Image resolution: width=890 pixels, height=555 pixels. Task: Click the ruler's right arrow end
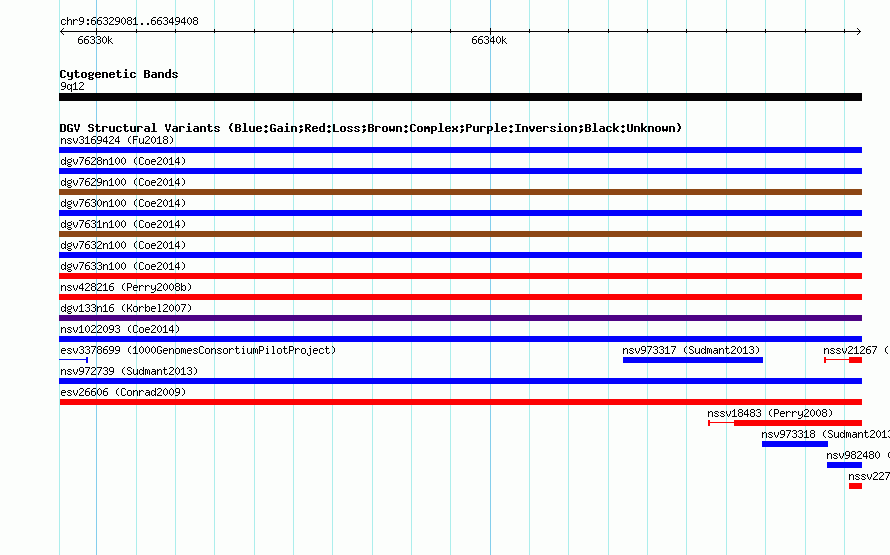859,32
